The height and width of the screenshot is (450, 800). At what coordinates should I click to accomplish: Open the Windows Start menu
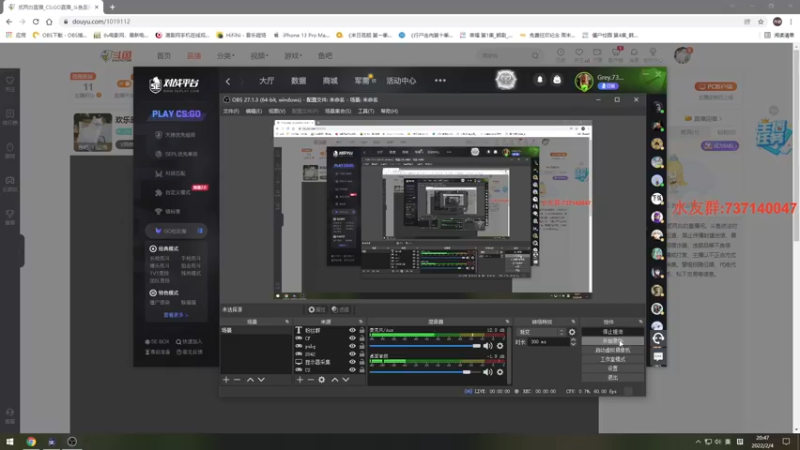[10, 441]
